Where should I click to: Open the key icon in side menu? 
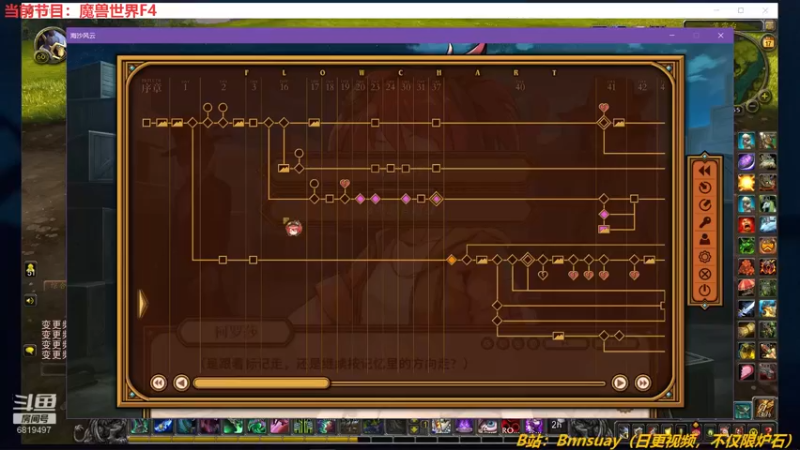(x=705, y=222)
